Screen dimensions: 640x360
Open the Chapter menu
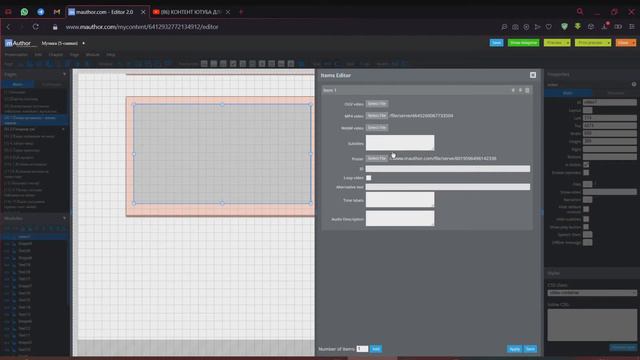(56, 54)
